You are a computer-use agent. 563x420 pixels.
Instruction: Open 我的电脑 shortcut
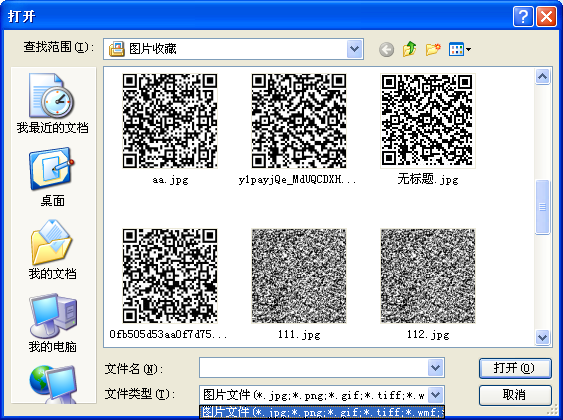[52, 323]
